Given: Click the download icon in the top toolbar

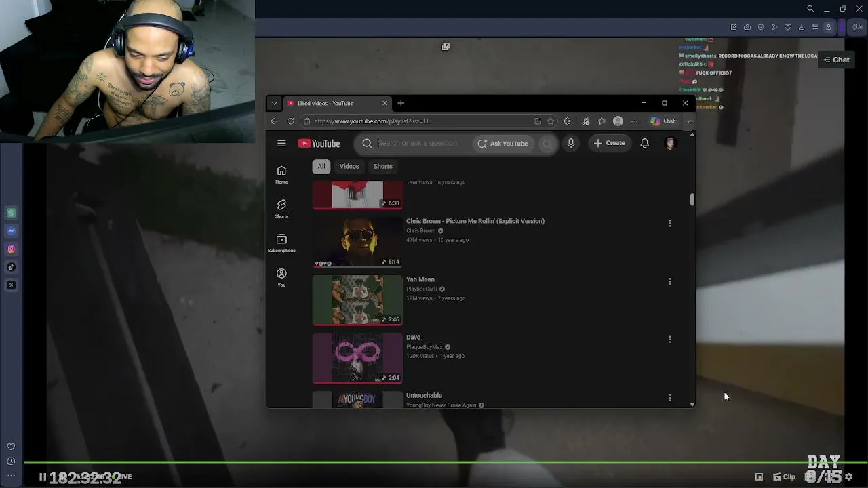Looking at the screenshot, I should pos(802,27).
